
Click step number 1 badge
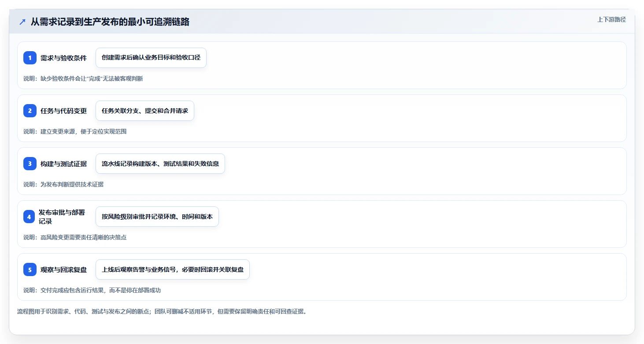pos(30,58)
